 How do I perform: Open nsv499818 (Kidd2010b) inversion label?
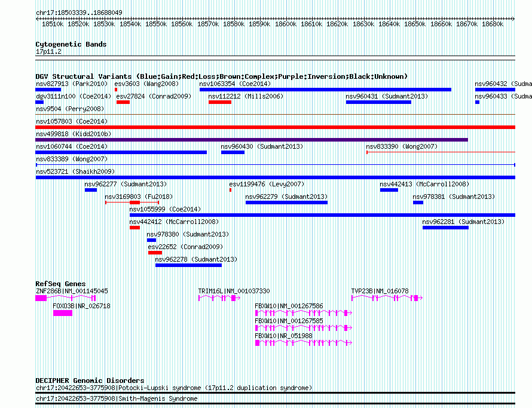tap(74, 134)
